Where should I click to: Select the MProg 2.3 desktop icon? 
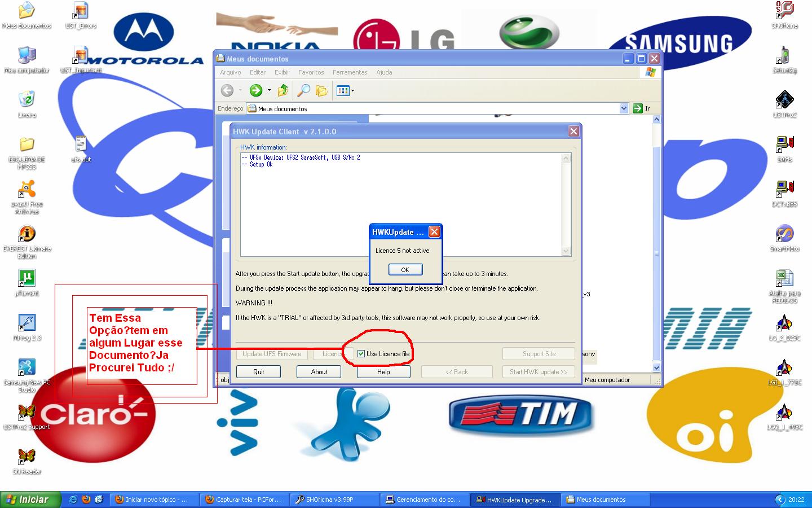[x=27, y=327]
